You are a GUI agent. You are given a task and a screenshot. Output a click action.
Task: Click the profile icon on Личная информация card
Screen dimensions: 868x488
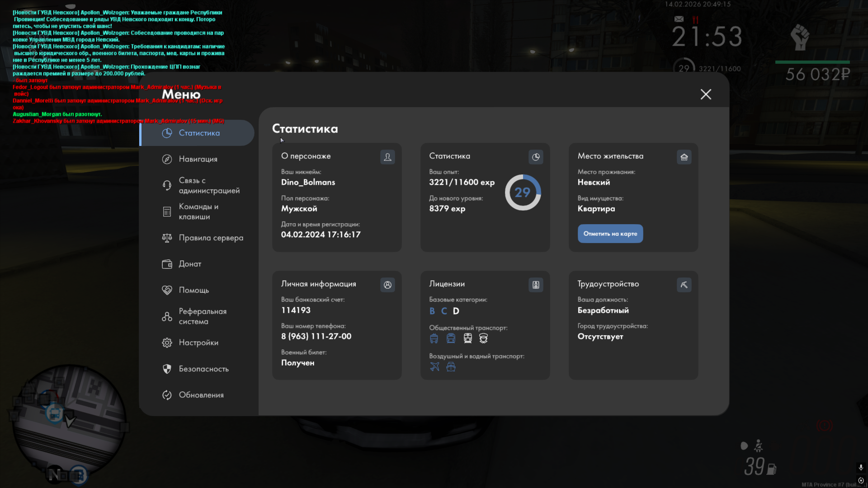point(387,285)
